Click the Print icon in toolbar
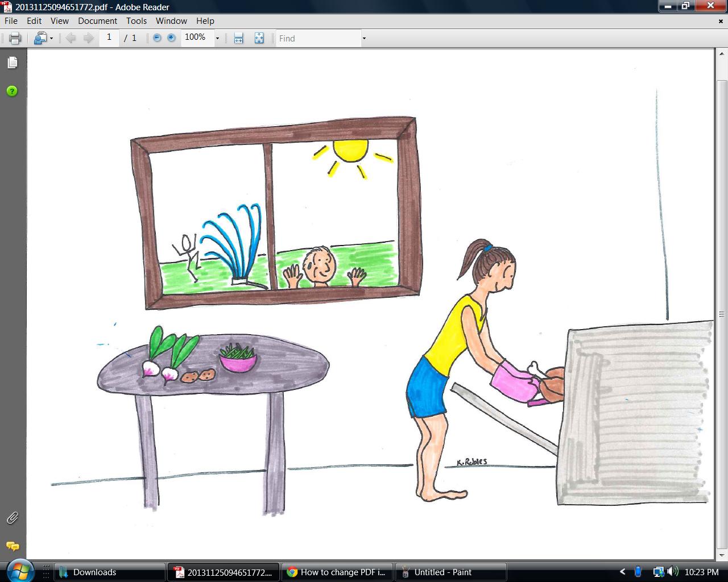 pyautogui.click(x=15, y=38)
